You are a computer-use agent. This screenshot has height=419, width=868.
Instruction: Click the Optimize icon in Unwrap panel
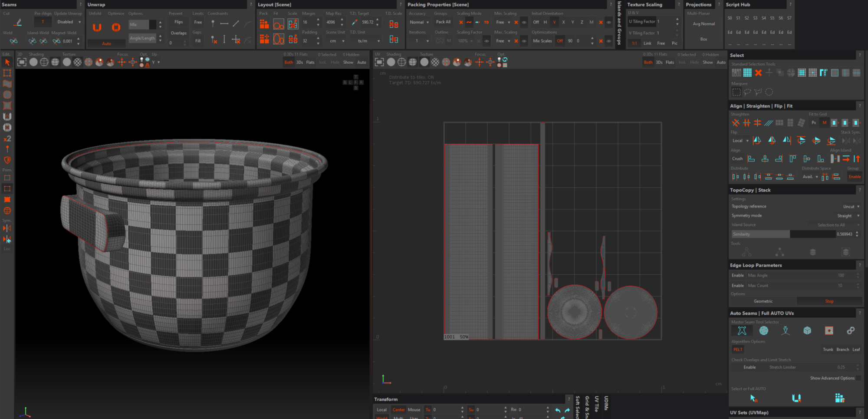tap(116, 27)
